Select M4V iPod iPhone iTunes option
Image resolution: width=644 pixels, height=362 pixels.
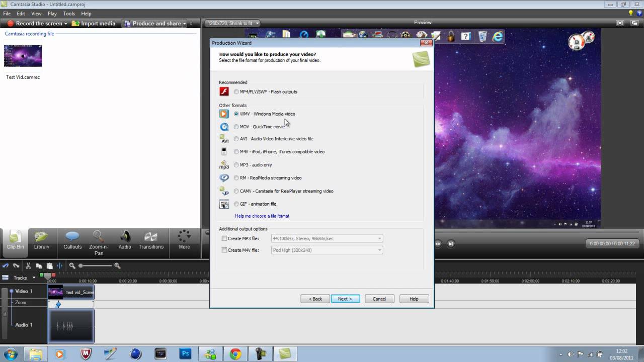pyautogui.click(x=236, y=151)
